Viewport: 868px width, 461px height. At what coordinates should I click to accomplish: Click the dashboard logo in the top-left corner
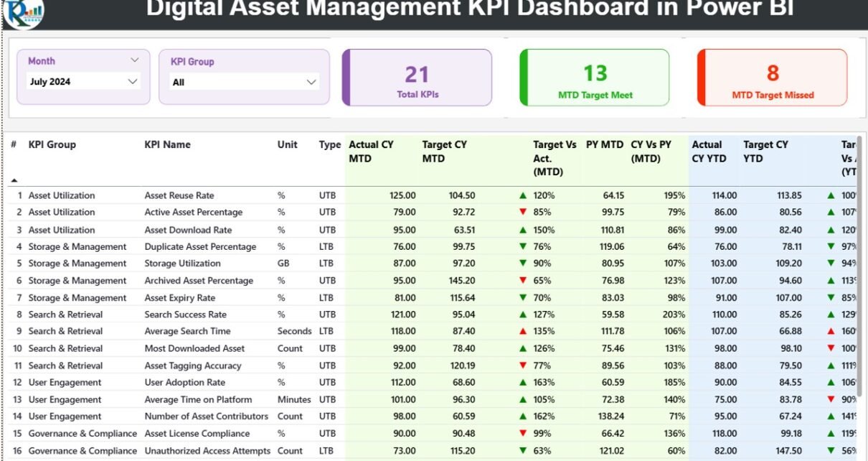coord(23,12)
